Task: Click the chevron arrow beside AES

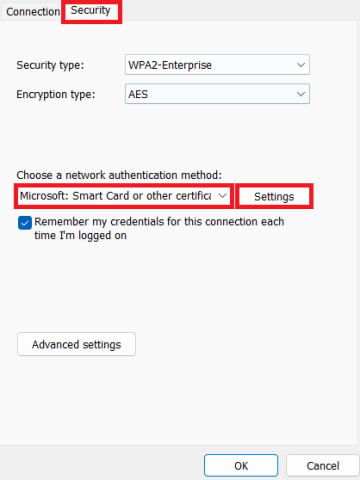Action: pyautogui.click(x=301, y=94)
